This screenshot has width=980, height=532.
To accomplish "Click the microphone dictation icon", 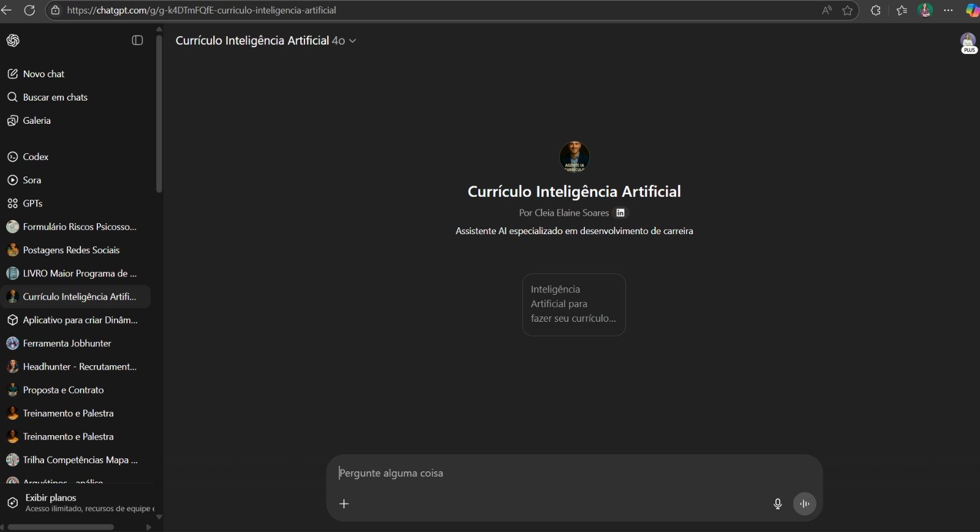I will (778, 504).
